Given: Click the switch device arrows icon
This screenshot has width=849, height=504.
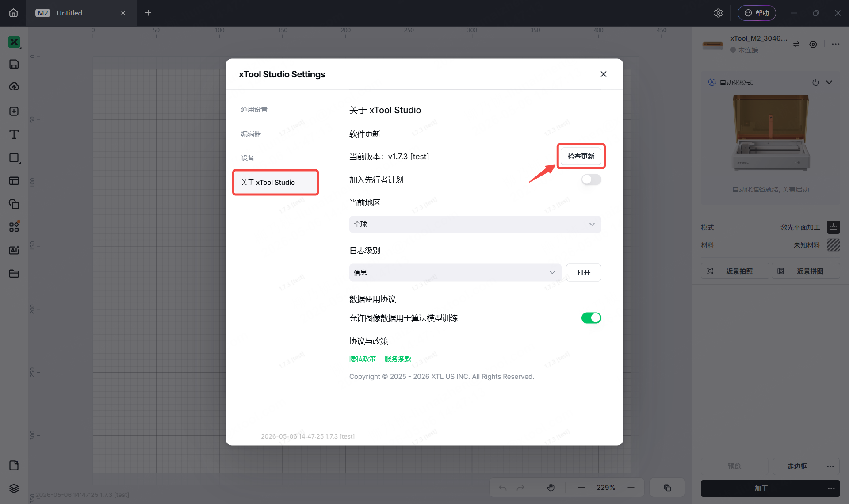Looking at the screenshot, I should point(796,44).
